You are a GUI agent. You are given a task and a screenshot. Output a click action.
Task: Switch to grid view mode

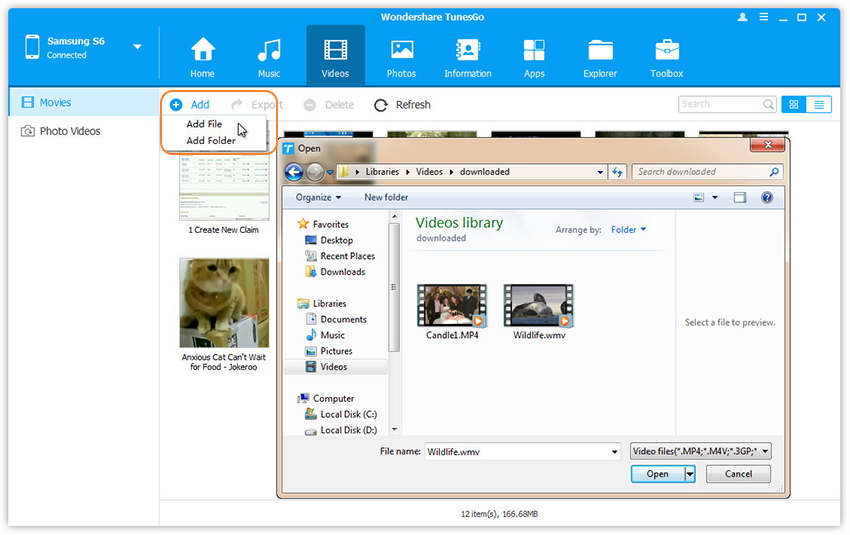(794, 105)
